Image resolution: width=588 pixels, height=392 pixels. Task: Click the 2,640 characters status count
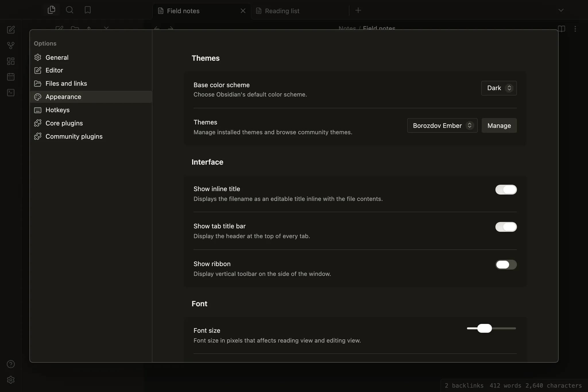tap(554, 385)
